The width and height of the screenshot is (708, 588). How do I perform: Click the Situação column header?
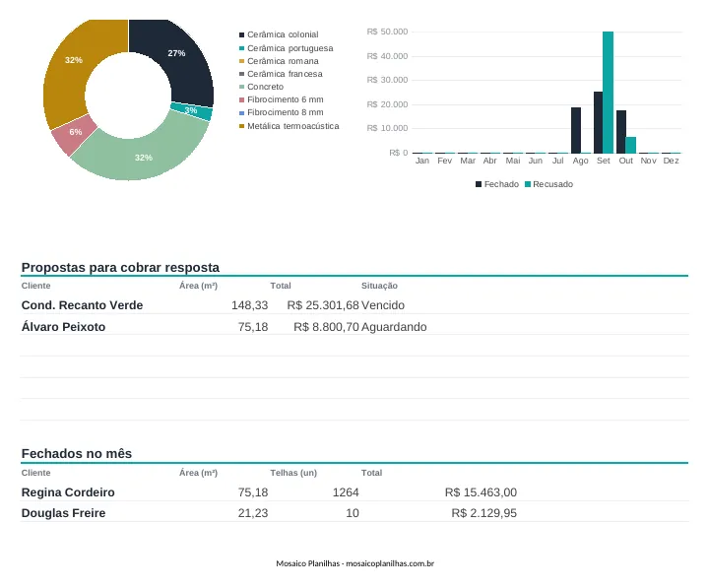[x=379, y=286]
